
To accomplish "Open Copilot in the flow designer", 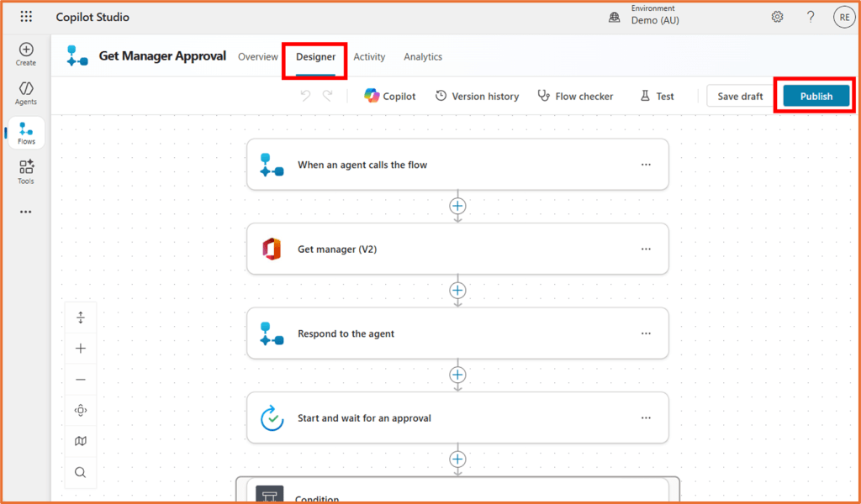I will (x=389, y=96).
